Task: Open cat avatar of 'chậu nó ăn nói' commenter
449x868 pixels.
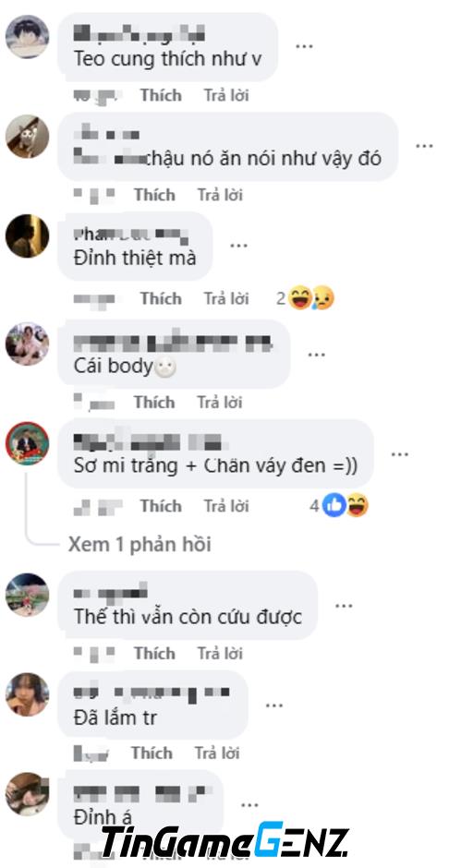Action: pyautogui.click(x=27, y=136)
